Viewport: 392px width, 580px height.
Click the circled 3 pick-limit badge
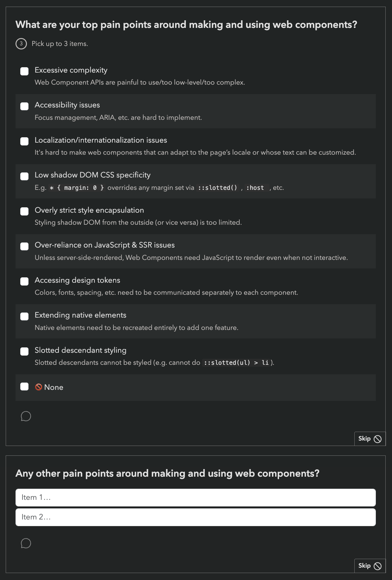pos(21,43)
